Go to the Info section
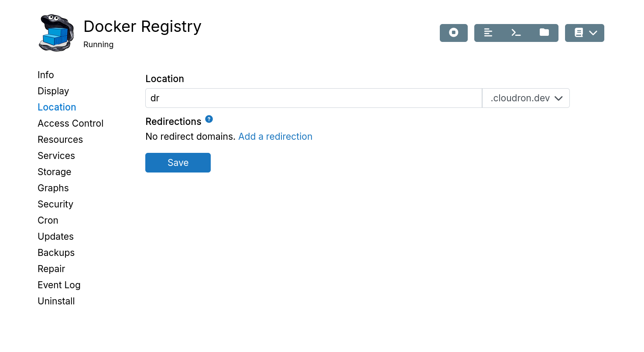 tap(46, 75)
